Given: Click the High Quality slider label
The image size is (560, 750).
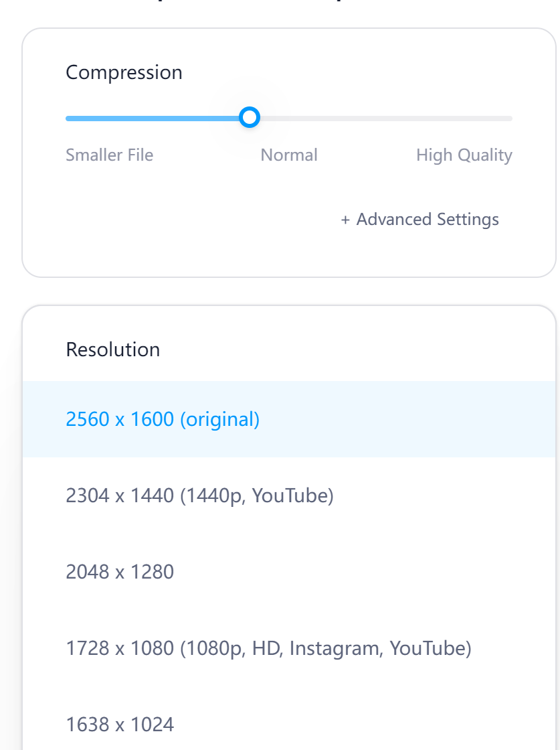Looking at the screenshot, I should coord(464,155).
